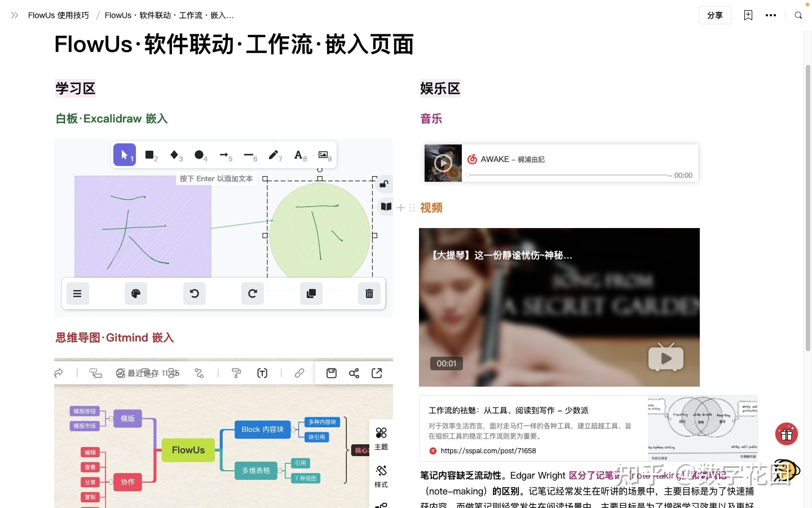Pick the Excalidraw line tool

pos(249,155)
